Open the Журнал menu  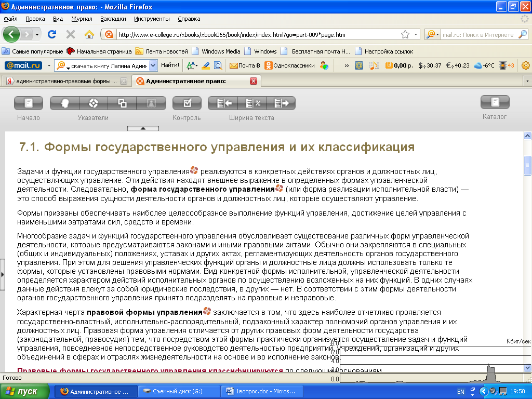pyautogui.click(x=82, y=19)
